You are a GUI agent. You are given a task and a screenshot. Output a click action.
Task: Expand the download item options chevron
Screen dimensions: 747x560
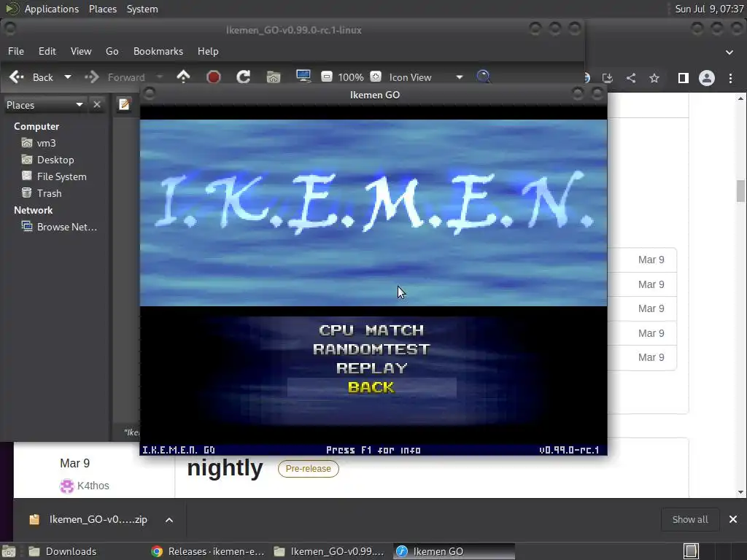click(169, 520)
